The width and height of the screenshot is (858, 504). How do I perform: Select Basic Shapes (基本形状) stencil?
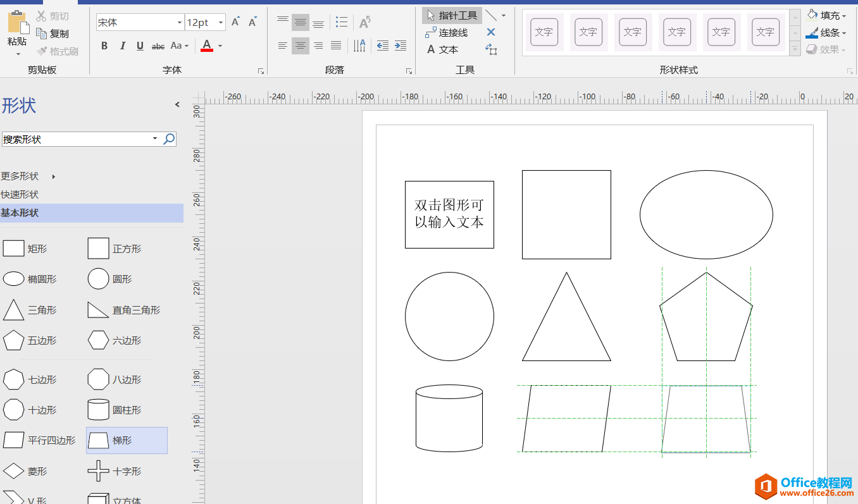[92, 213]
